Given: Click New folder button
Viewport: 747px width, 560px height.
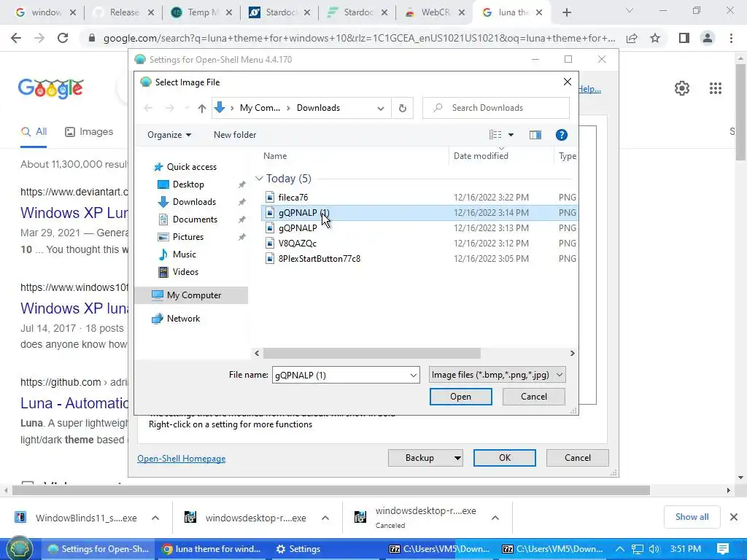Looking at the screenshot, I should point(235,135).
